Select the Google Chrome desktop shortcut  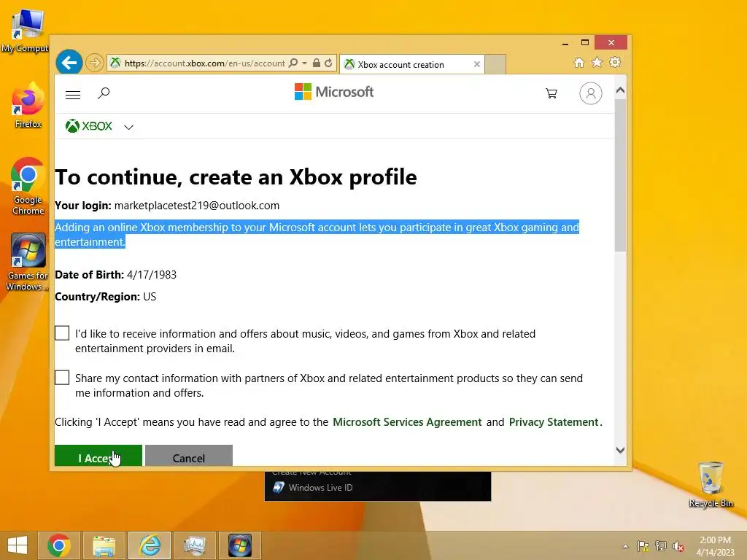click(28, 186)
